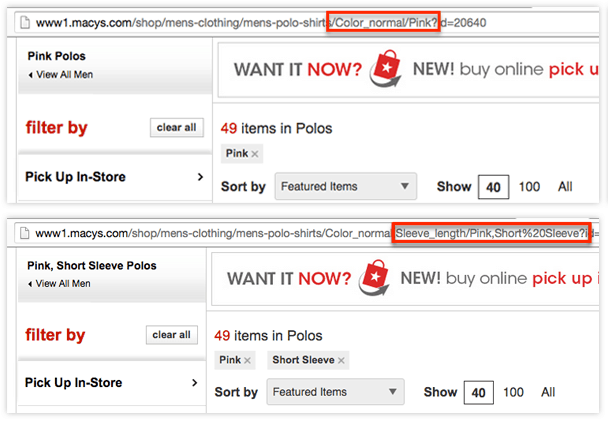Screen dimensions: 608x421
Task: Show All items in the top page
Action: [x=565, y=187]
